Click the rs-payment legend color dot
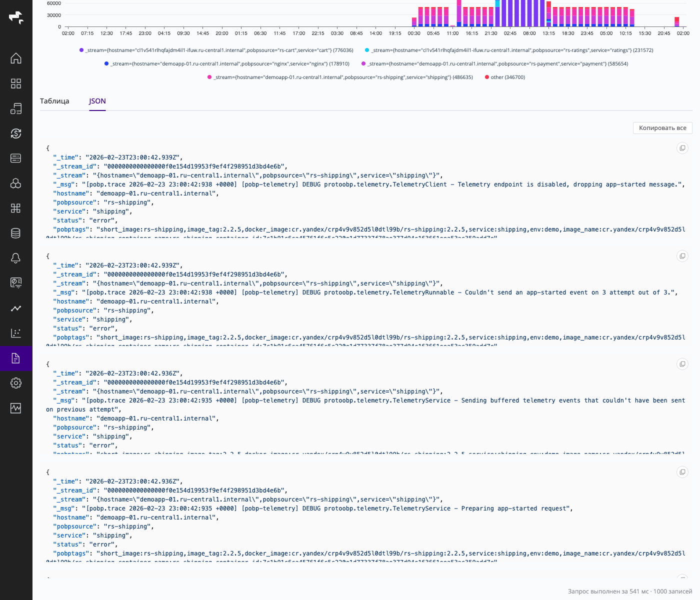Image resolution: width=700 pixels, height=600 pixels. [x=363, y=63]
